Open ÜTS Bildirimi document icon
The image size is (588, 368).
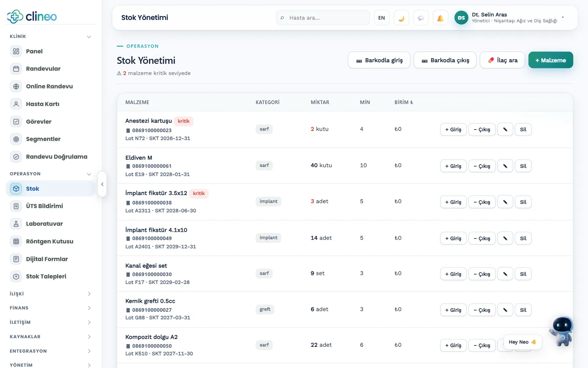[16, 206]
